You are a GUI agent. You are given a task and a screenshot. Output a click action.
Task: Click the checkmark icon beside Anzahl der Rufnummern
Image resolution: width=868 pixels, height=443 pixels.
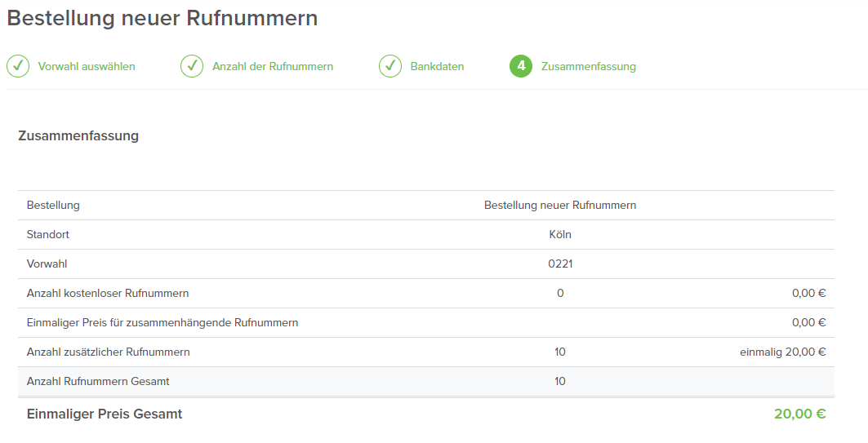(192, 66)
